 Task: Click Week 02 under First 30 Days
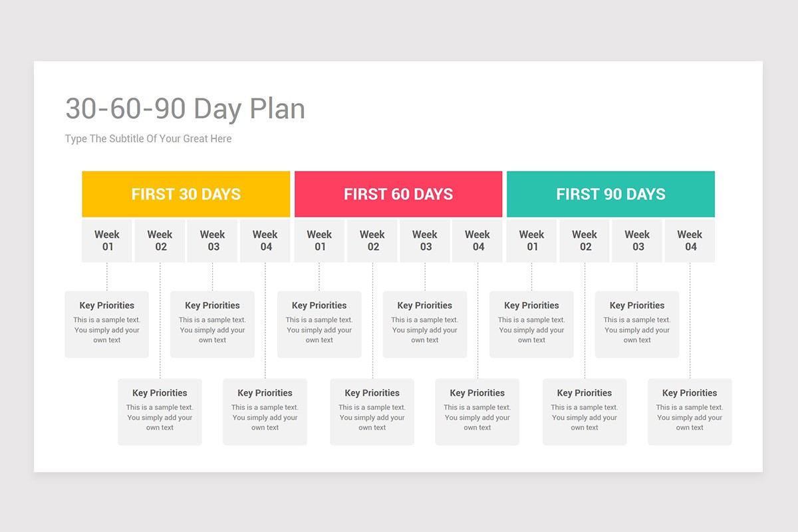point(160,241)
